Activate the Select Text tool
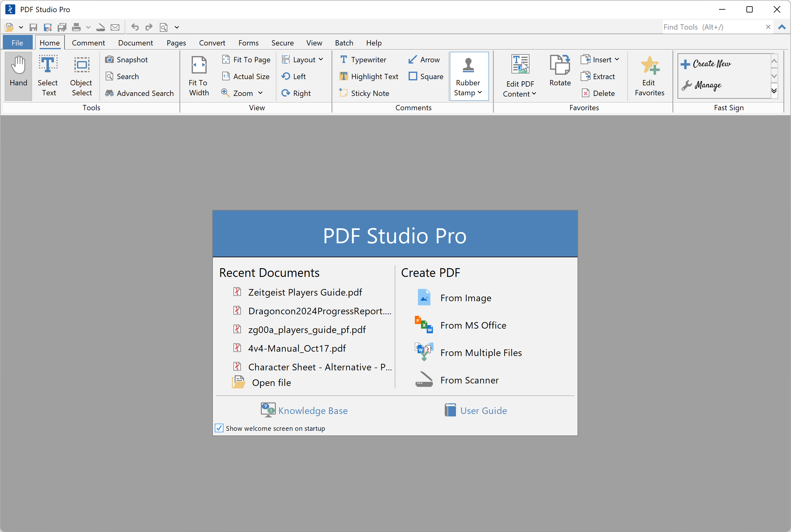The image size is (791, 532). click(48, 75)
